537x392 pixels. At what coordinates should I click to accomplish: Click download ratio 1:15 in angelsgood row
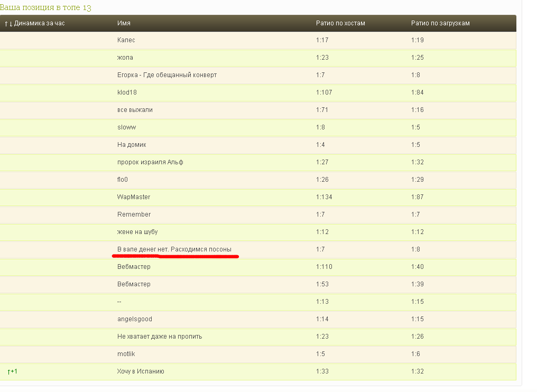pos(417,320)
